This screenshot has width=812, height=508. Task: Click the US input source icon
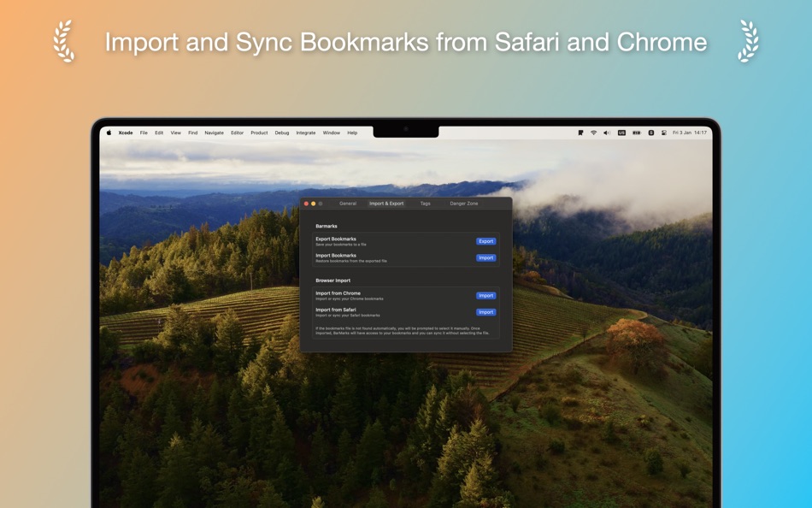click(x=621, y=133)
